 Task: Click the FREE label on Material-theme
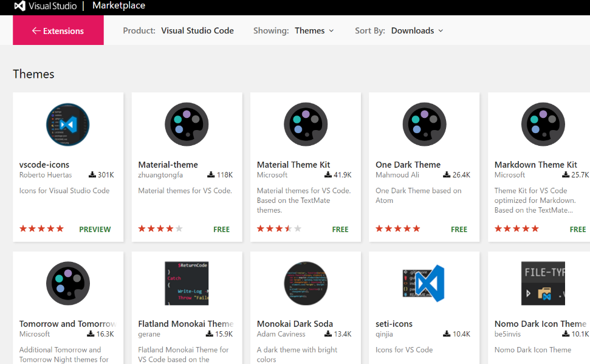click(x=221, y=229)
